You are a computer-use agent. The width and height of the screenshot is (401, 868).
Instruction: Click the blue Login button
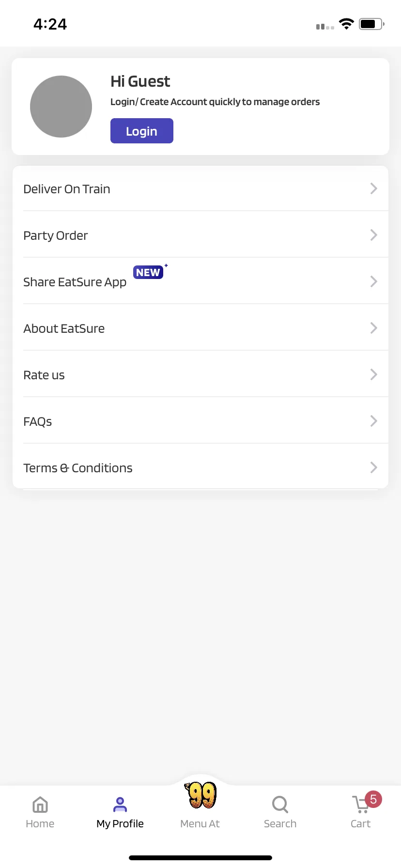[x=142, y=131]
